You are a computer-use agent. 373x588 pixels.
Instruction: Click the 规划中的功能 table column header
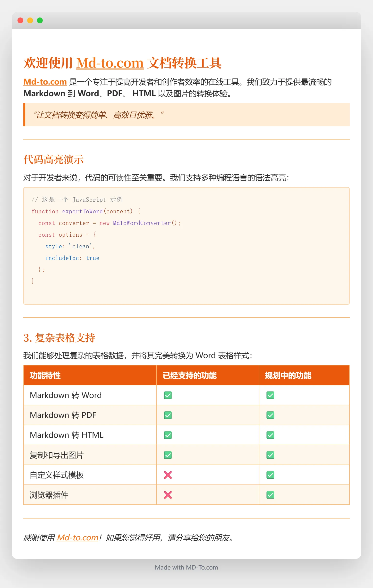288,375
